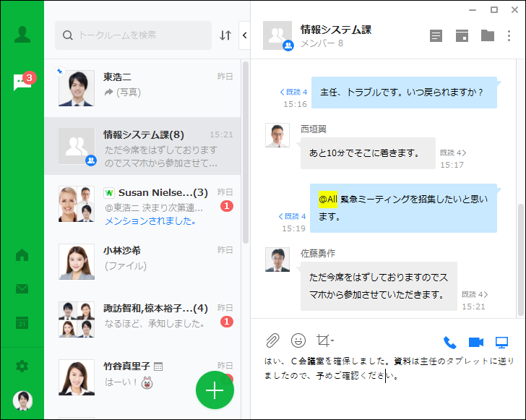Open read count 既読 4 under 西垣翼's message
Viewport: 526px width, 420px height.
[x=453, y=153]
